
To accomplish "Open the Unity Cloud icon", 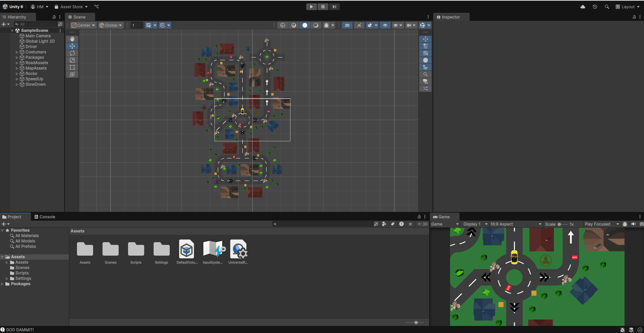I will 583,7.
